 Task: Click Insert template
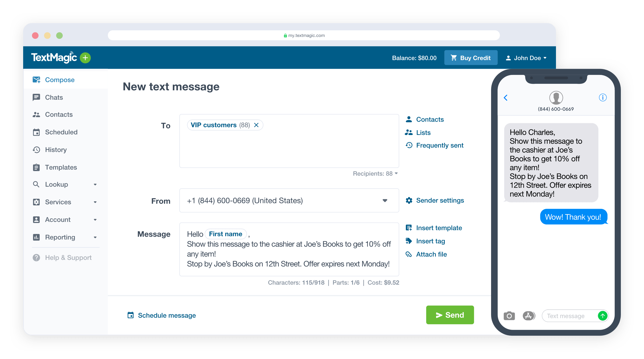439,228
